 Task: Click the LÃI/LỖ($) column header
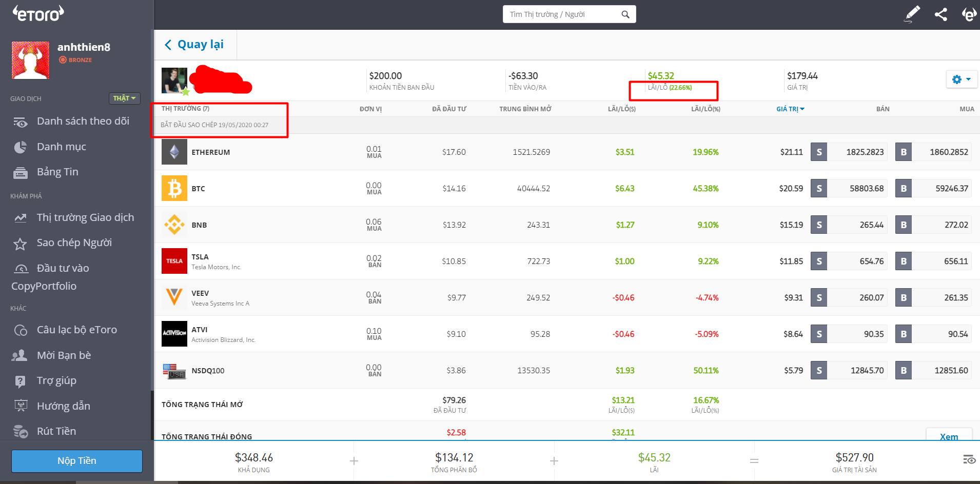(621, 109)
